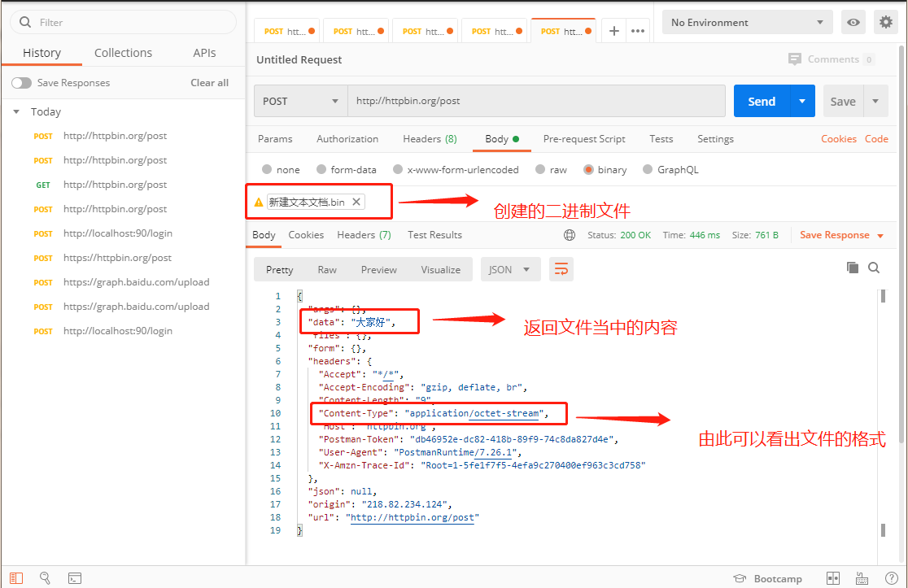Switch response view to Preview
The width and height of the screenshot is (908, 588).
point(379,270)
